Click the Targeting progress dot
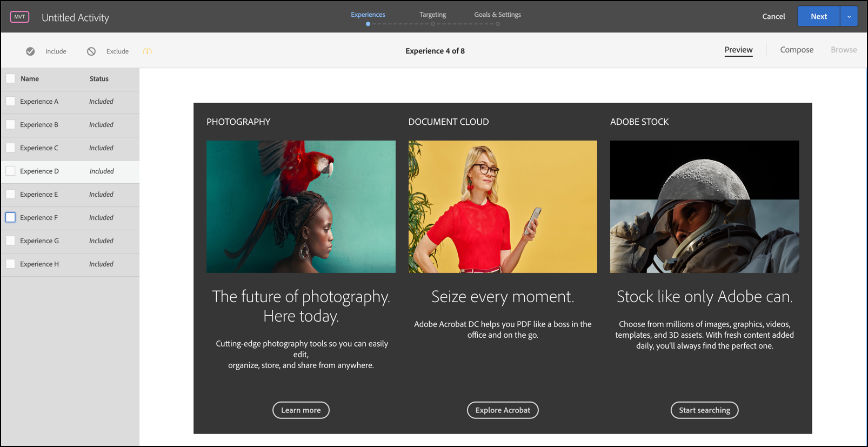 pos(433,24)
